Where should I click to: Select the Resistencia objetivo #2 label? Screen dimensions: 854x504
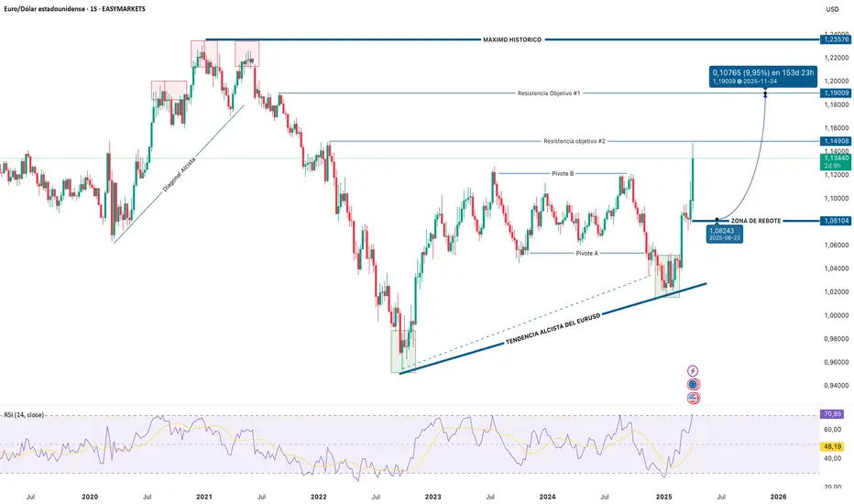coord(574,141)
